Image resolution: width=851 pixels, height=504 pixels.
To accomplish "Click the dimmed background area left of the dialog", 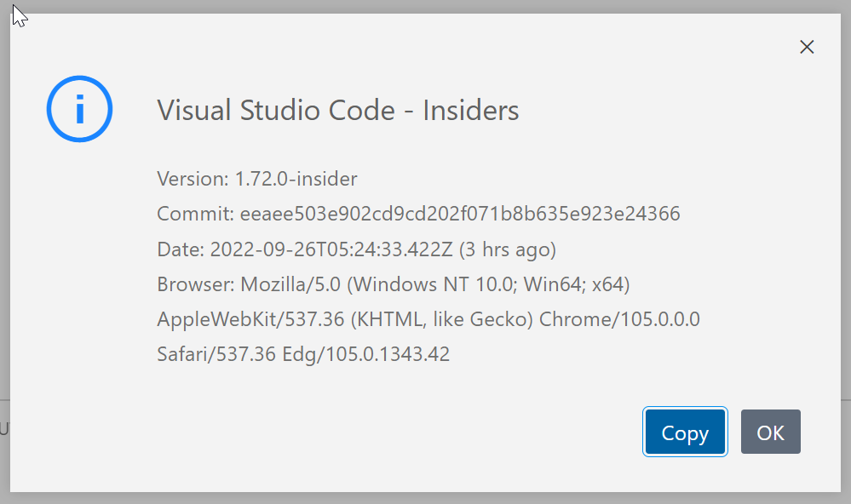I will click(4, 255).
